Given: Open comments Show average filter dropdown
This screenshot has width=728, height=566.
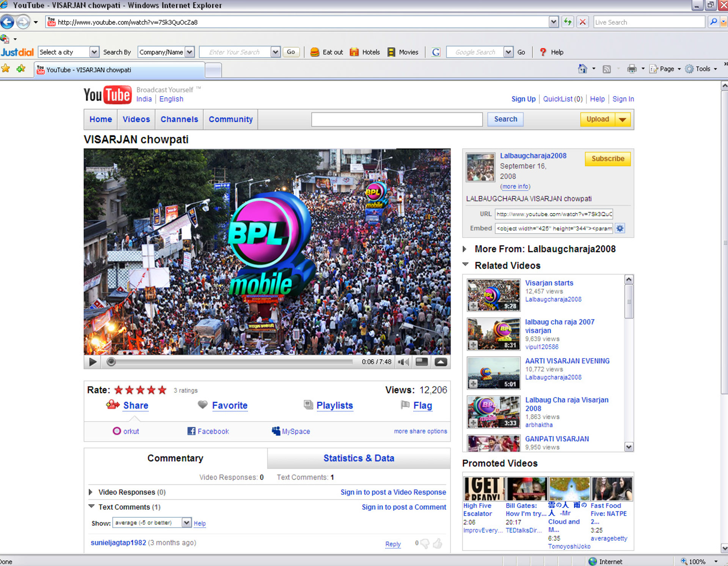Looking at the screenshot, I should 152,522.
